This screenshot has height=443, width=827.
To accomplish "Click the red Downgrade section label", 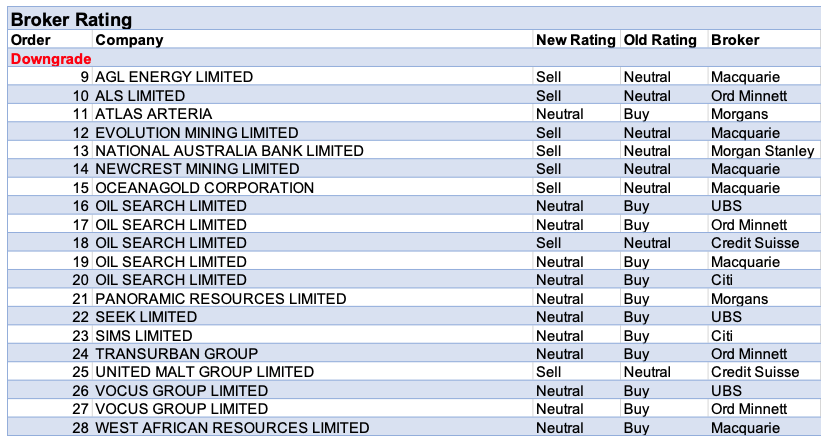I will [51, 59].
